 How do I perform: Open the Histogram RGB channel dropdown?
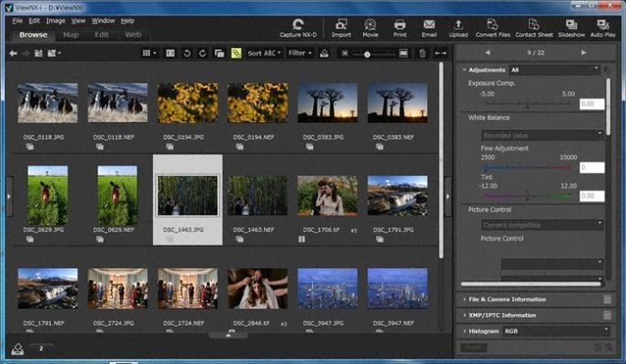[555, 331]
